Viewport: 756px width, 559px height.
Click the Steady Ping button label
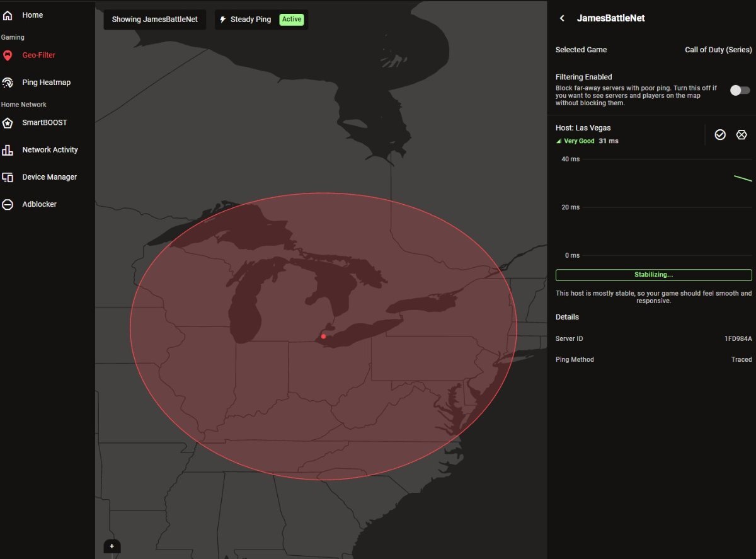[250, 20]
